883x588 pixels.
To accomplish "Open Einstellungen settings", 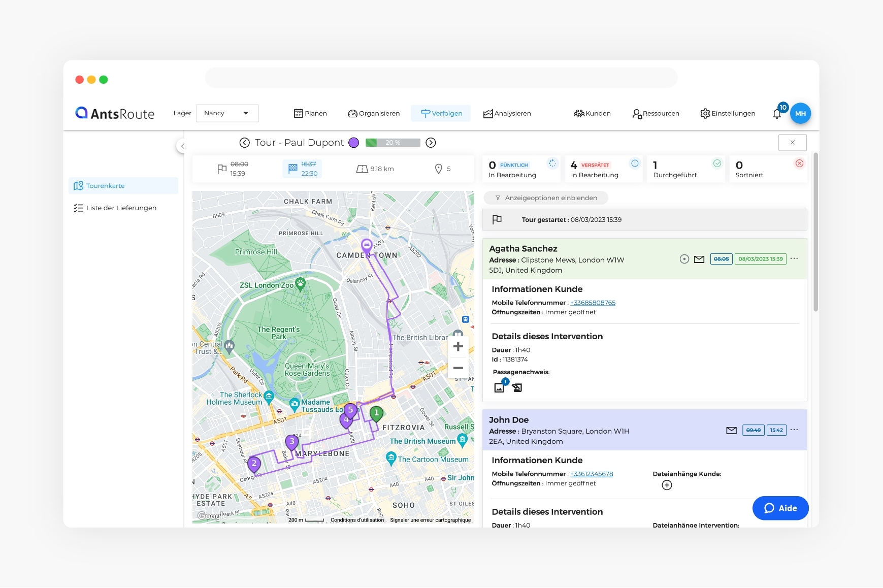I will 728,113.
